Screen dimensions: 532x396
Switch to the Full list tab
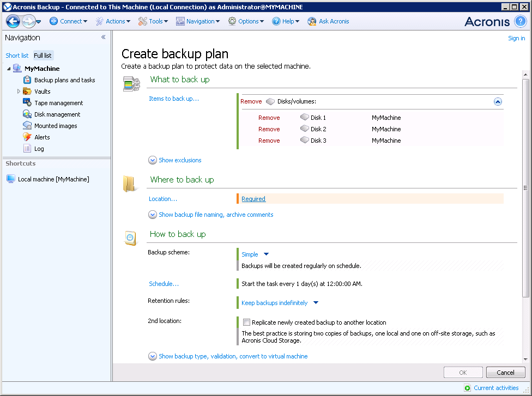pyautogui.click(x=43, y=56)
